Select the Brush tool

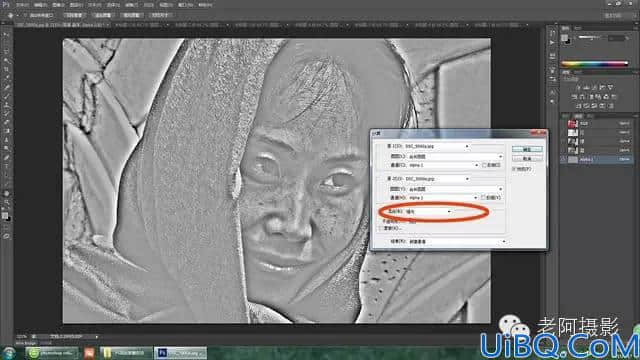[x=6, y=96]
